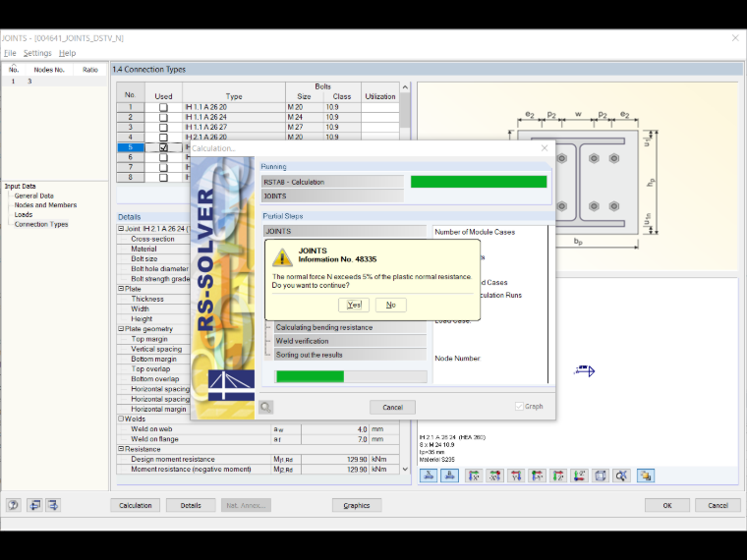Screen dimensions: 747x560
Task: Click the numbering display icon in graphics toolbar
Action: tap(449, 476)
